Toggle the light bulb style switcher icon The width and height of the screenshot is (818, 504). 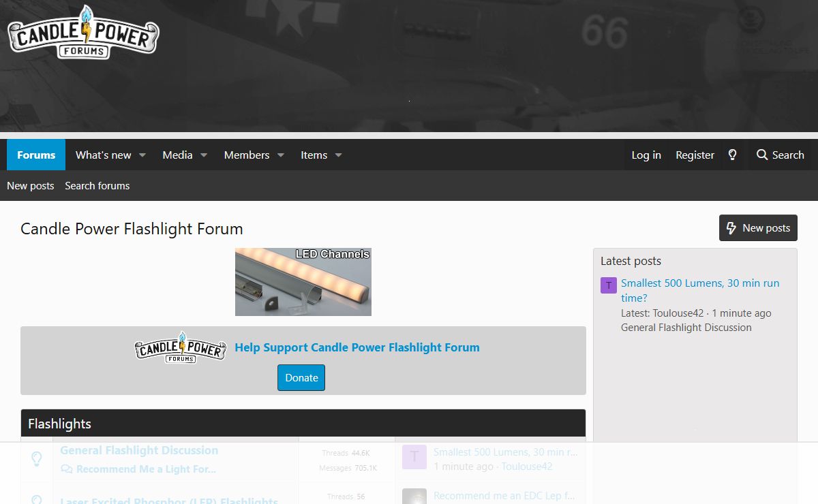point(733,155)
